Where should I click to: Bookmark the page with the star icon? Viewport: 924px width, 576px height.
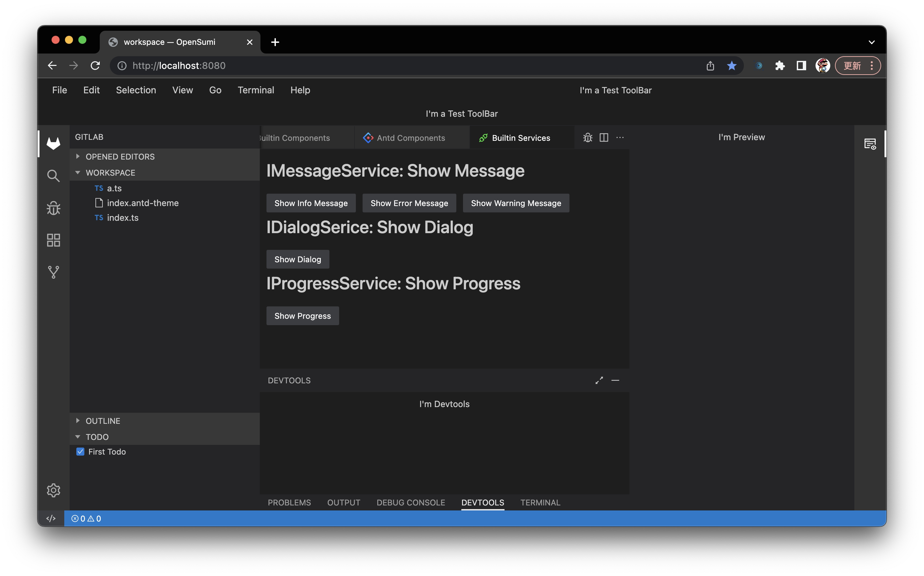point(731,66)
